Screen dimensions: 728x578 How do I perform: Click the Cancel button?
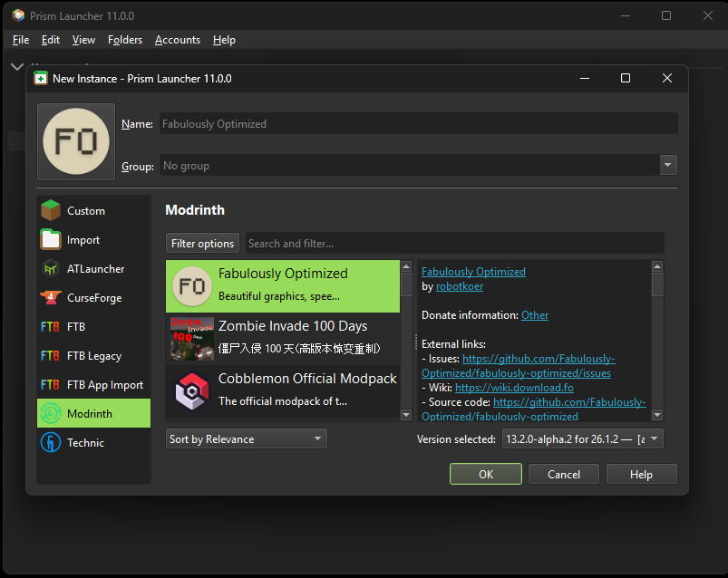564,474
